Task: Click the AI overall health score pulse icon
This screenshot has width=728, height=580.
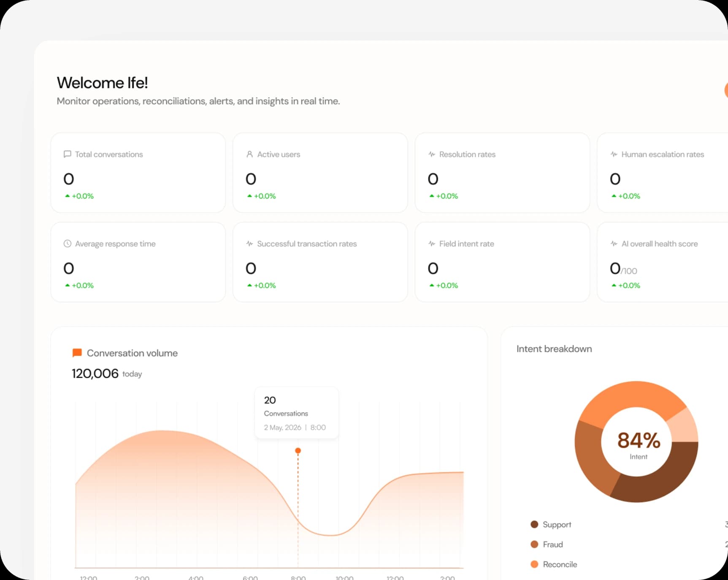Action: point(614,244)
